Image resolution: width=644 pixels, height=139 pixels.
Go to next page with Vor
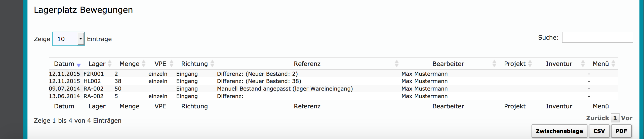627,118
